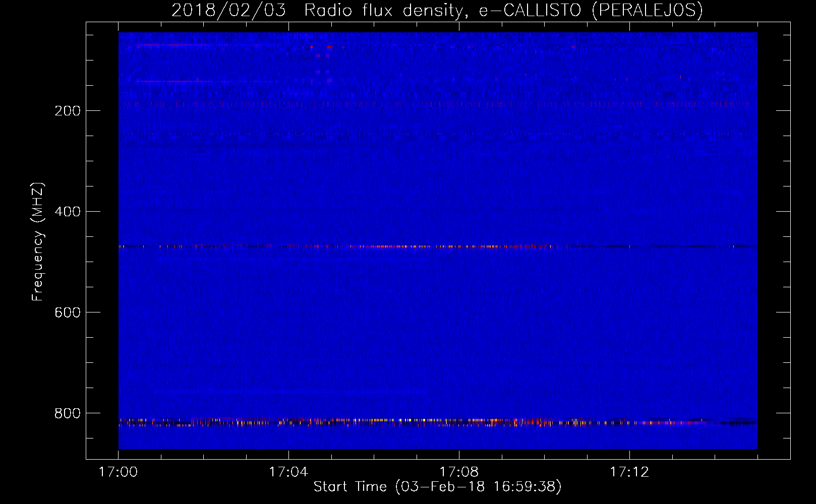Viewport: 816px width, 504px height.
Task: Select the Frequency (MHZ) axis label
Action: (37, 242)
